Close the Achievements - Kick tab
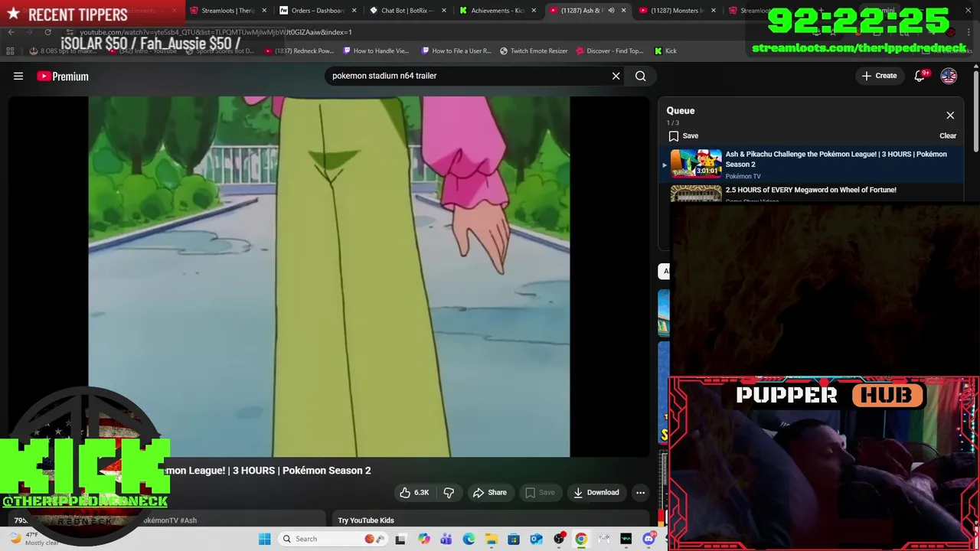Viewport: 980px width, 551px height. point(534,11)
